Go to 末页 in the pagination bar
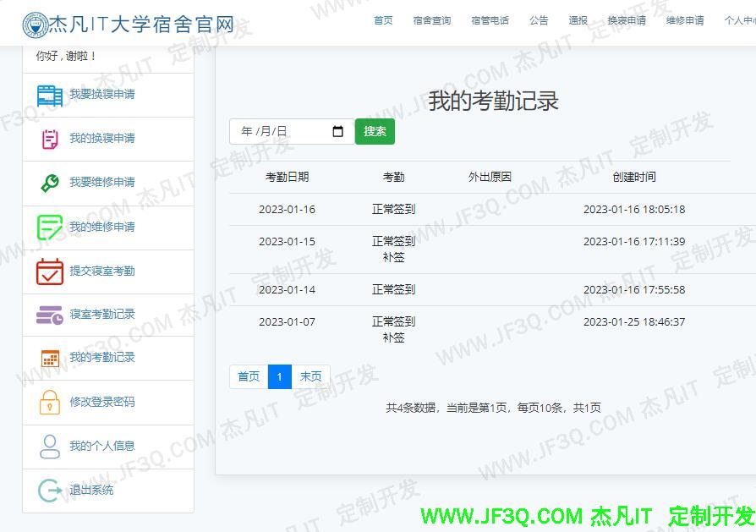This screenshot has width=756, height=532. (x=311, y=376)
